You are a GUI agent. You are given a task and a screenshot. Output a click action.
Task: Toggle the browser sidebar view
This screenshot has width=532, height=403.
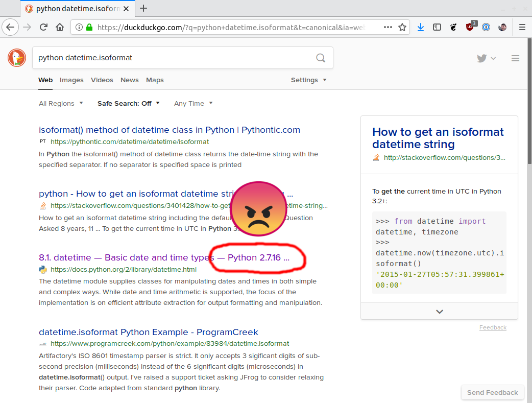click(x=437, y=27)
